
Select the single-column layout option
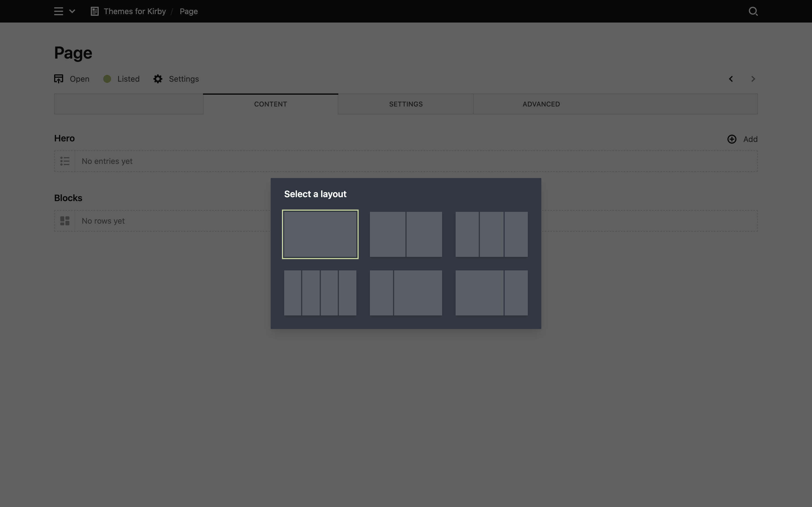point(320,234)
